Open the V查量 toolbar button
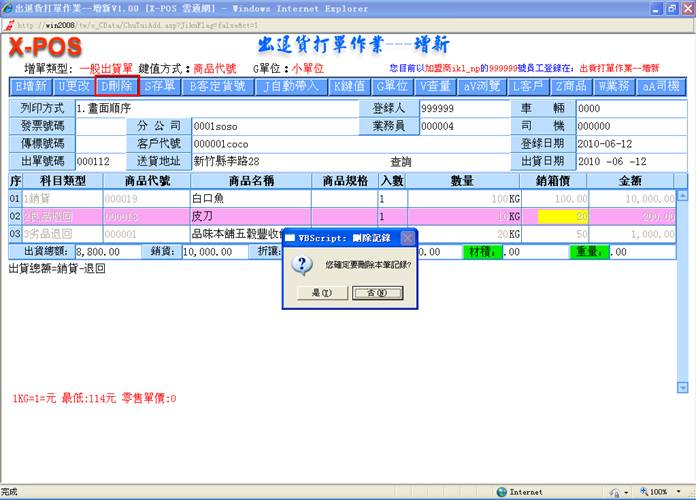This screenshot has height=500, width=696. click(x=436, y=86)
